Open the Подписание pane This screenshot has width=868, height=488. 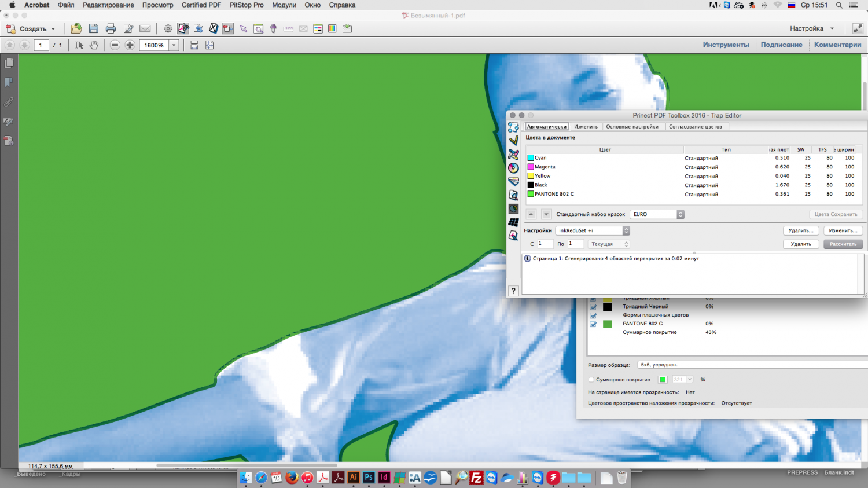point(781,45)
